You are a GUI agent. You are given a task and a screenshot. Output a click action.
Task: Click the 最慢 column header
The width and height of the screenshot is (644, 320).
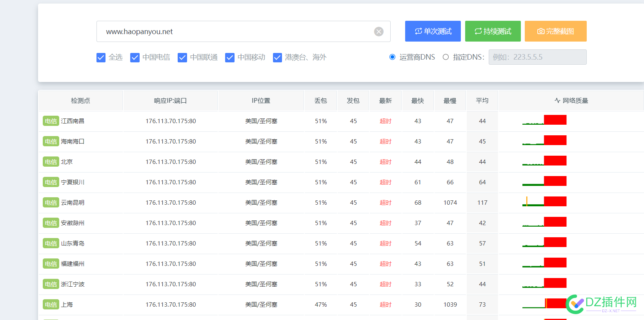450,101
